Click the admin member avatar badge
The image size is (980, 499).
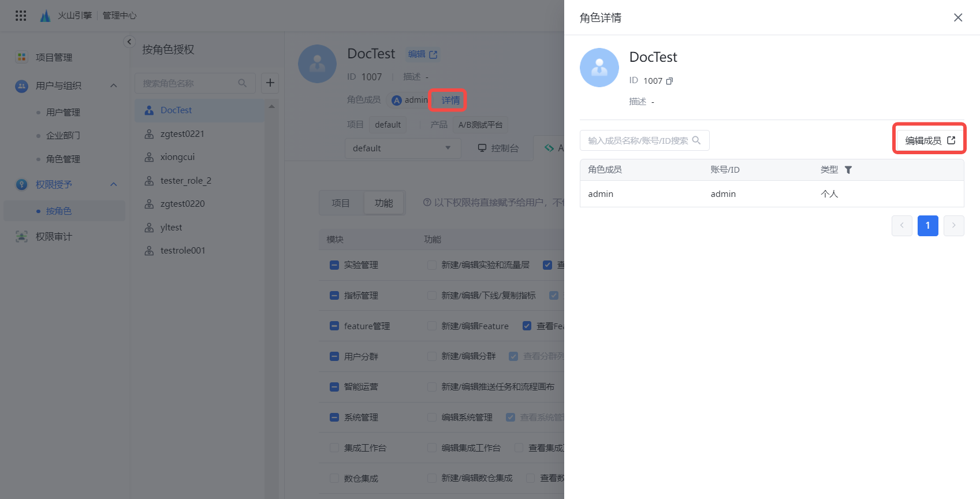(x=397, y=100)
